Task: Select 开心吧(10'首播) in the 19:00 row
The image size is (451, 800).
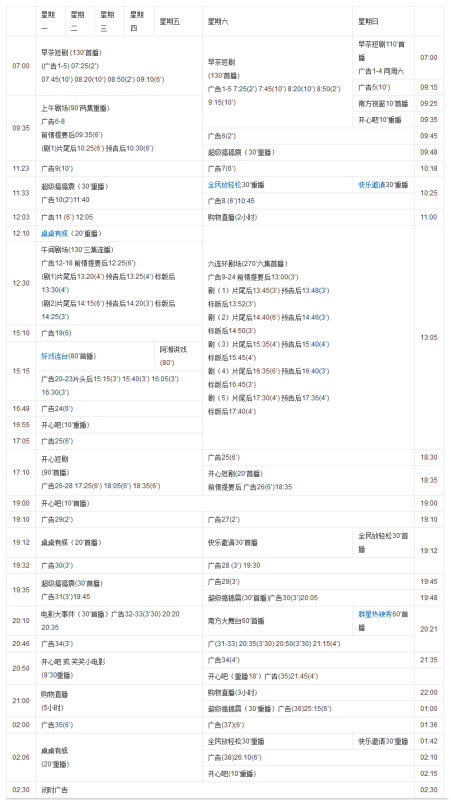Action: 224,503
